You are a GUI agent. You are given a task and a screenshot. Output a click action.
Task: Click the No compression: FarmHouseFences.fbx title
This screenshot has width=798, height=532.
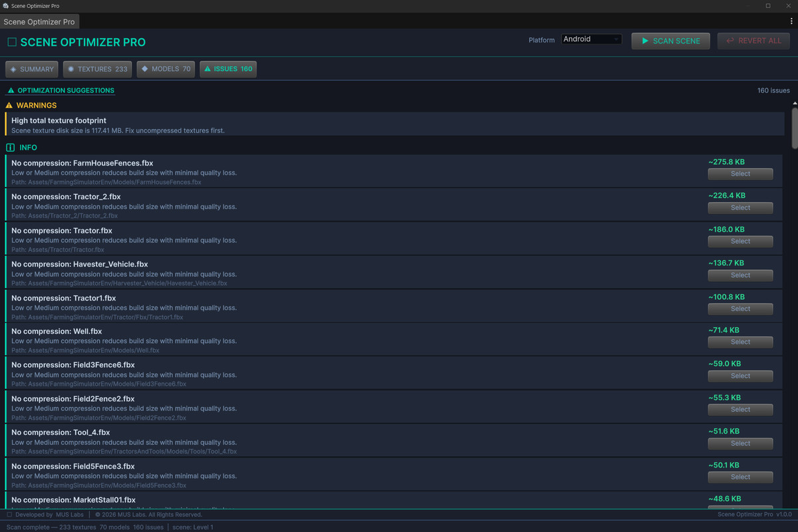pos(82,163)
